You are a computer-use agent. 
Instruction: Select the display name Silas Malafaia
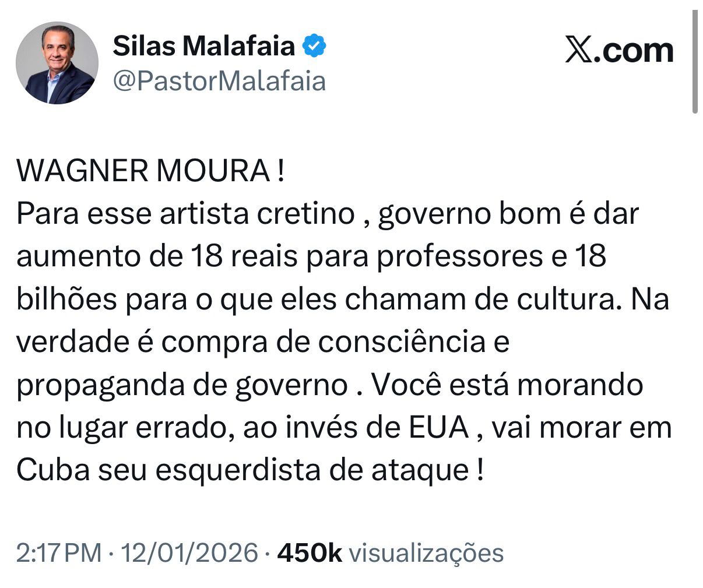point(204,45)
